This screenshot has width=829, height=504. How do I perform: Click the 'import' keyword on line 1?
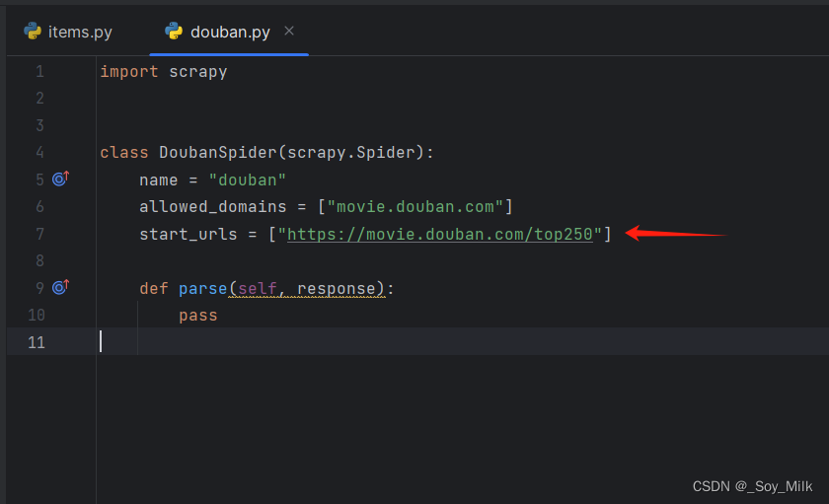tap(129, 71)
